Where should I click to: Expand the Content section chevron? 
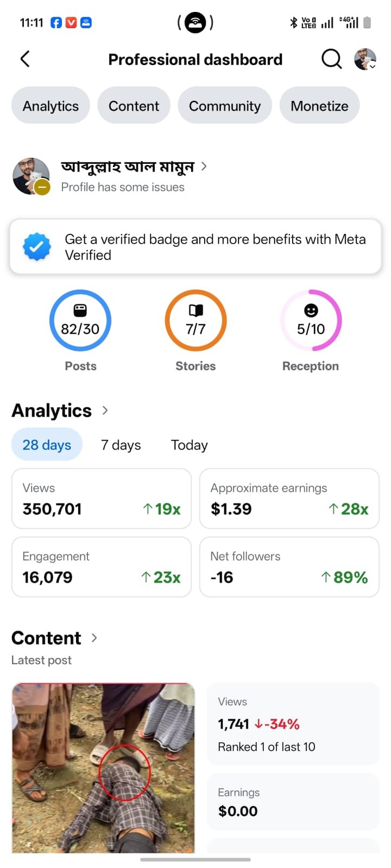(x=94, y=638)
